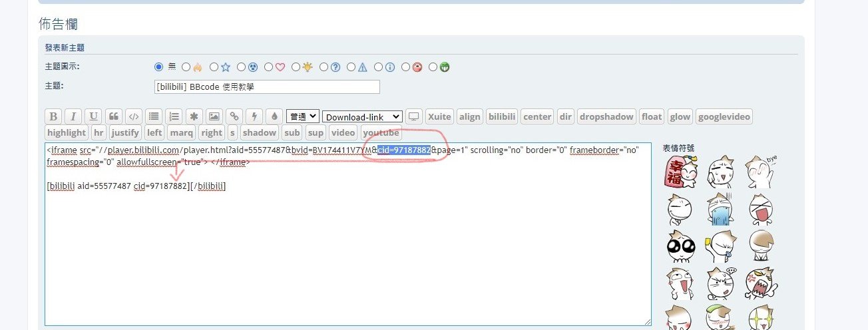Add a list item with asterisk icon

click(x=194, y=116)
